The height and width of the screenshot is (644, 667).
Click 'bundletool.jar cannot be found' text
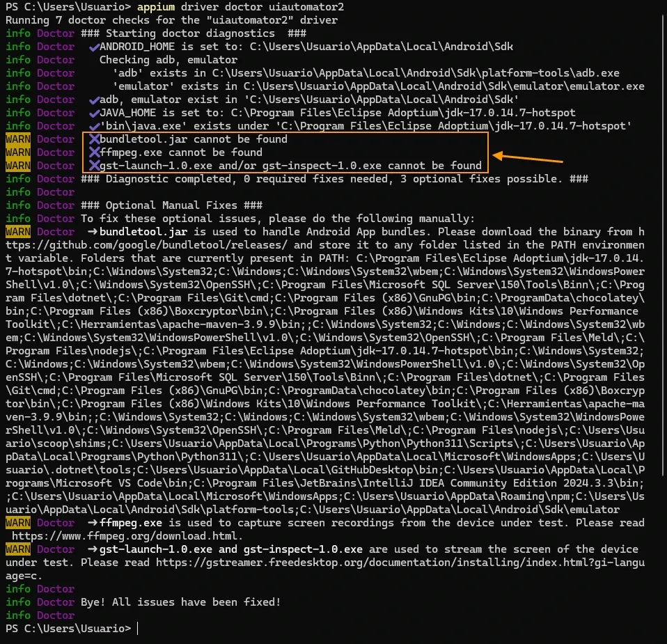point(194,139)
